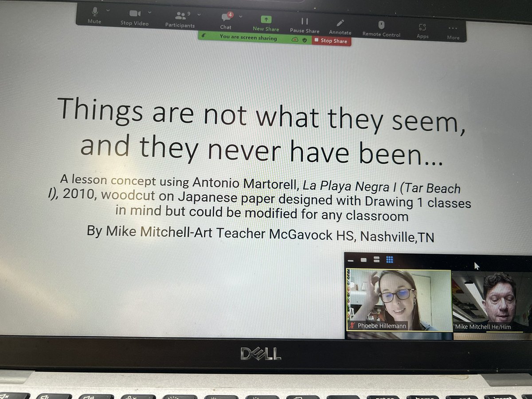Open the Annotate pencil tool
Image resolution: width=532 pixels, height=399 pixels.
click(340, 26)
